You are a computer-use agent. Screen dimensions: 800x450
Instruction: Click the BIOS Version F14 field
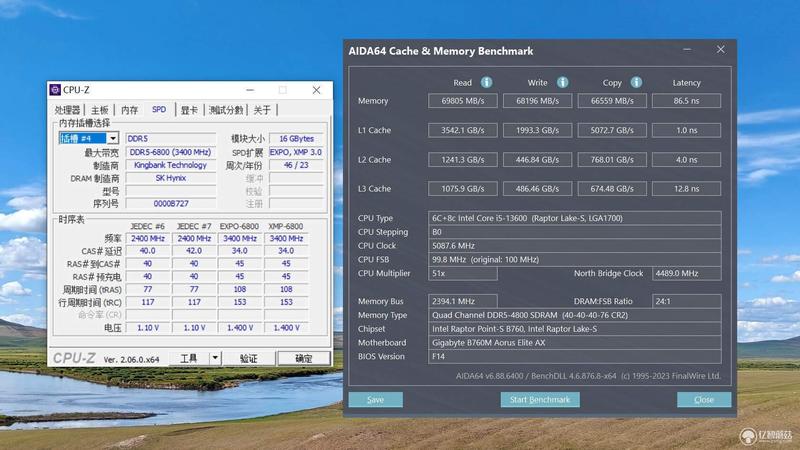click(574, 356)
